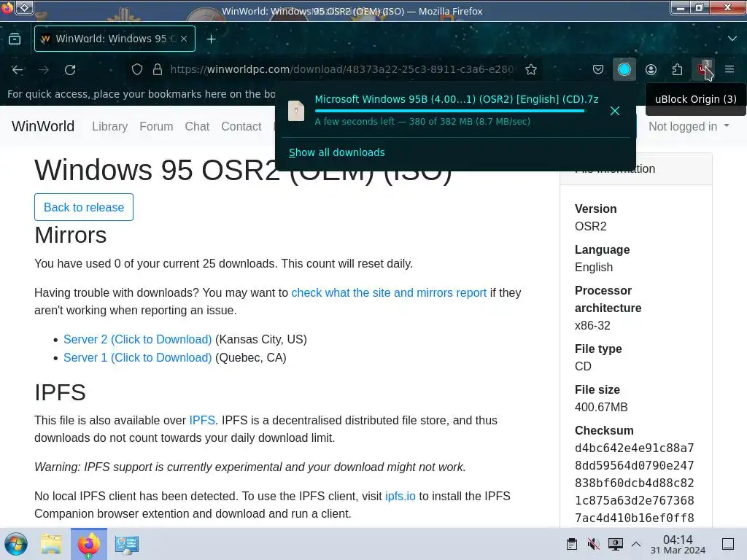
Task: Open the window menu icon in title bar
Action: click(7, 7)
